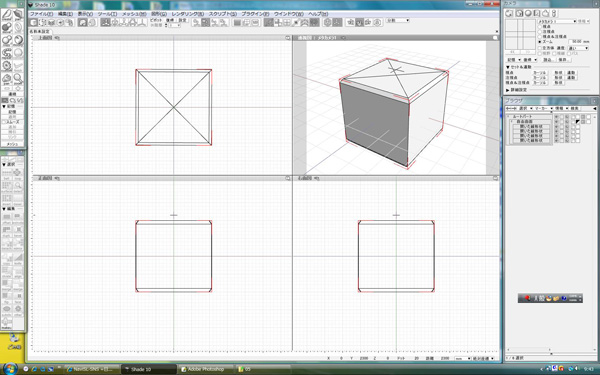This screenshot has height=375, width=600.
Task: Open the レンダリング menu
Action: [x=188, y=14]
